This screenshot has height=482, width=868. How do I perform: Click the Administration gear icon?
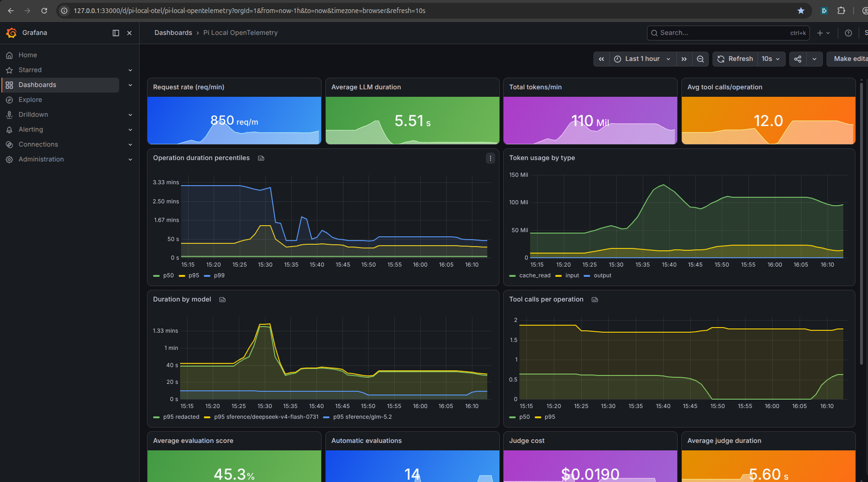(x=9, y=160)
